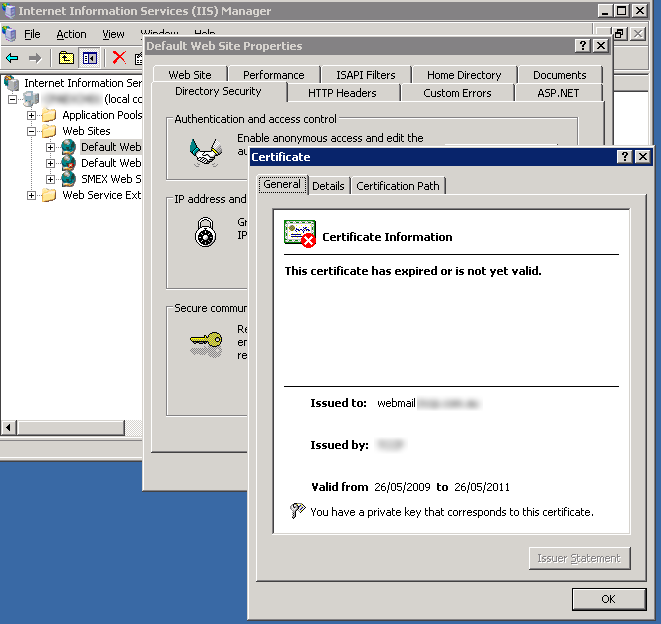This screenshot has width=661, height=624.
Task: Open the Home Directory tab
Action: click(x=464, y=75)
